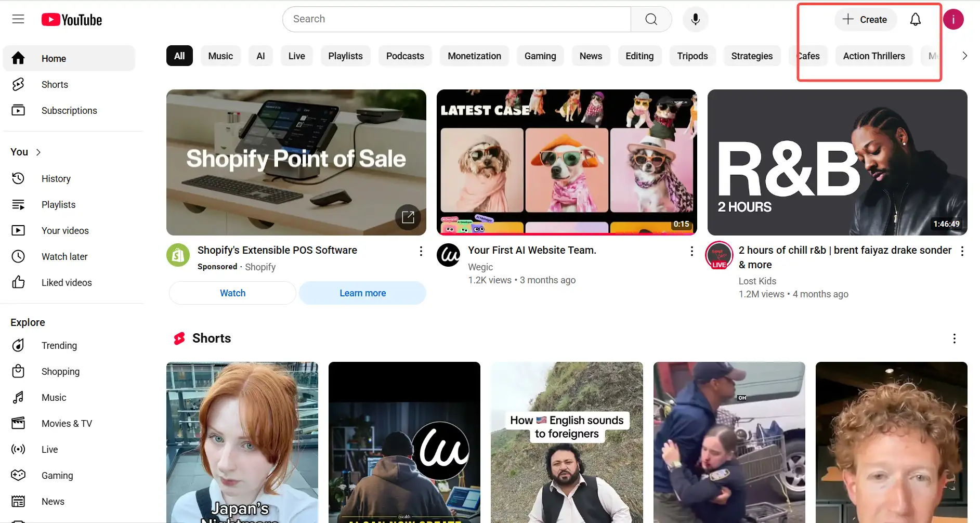Click the search magnifier button
This screenshot has width=980, height=523.
pos(651,19)
